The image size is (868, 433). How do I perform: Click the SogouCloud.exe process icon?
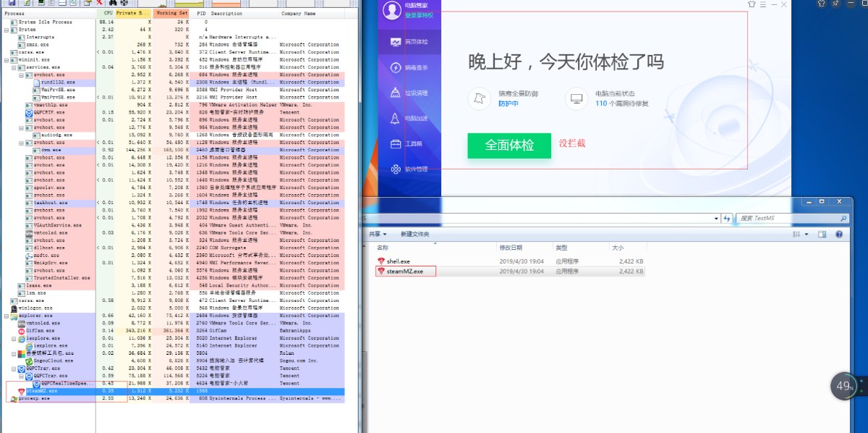click(29, 361)
